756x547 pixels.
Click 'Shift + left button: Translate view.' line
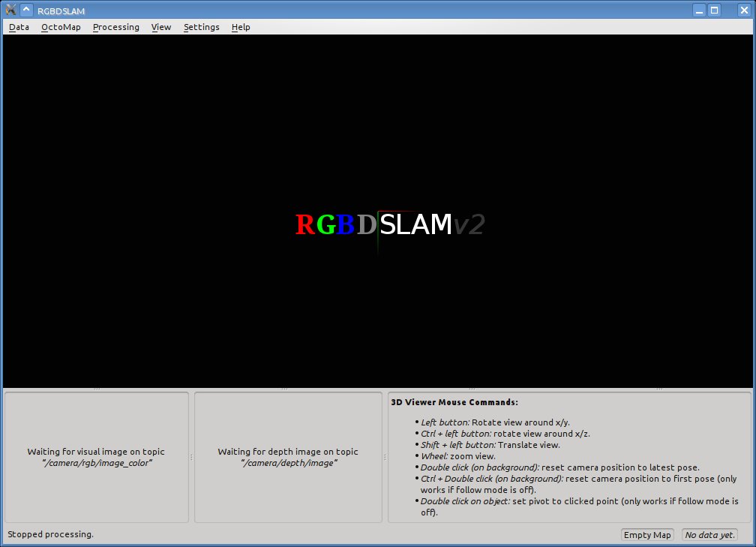pos(490,445)
